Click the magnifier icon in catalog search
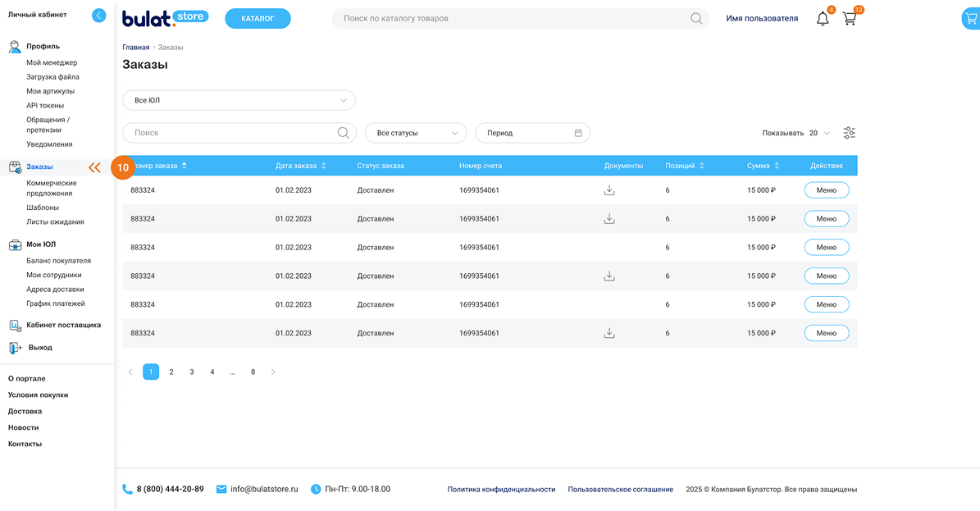The height and width of the screenshot is (511, 980). pyautogui.click(x=696, y=18)
